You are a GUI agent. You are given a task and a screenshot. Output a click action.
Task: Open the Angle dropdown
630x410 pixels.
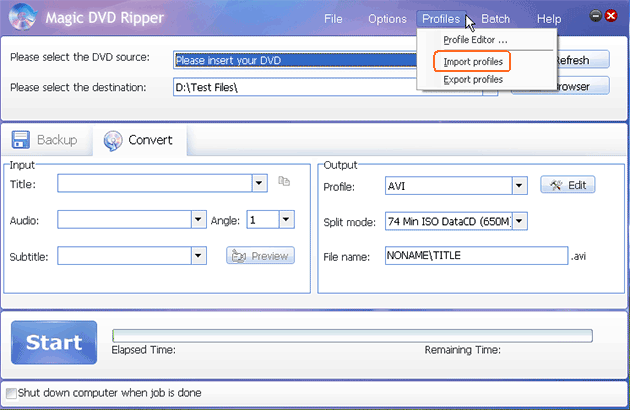[x=286, y=219]
